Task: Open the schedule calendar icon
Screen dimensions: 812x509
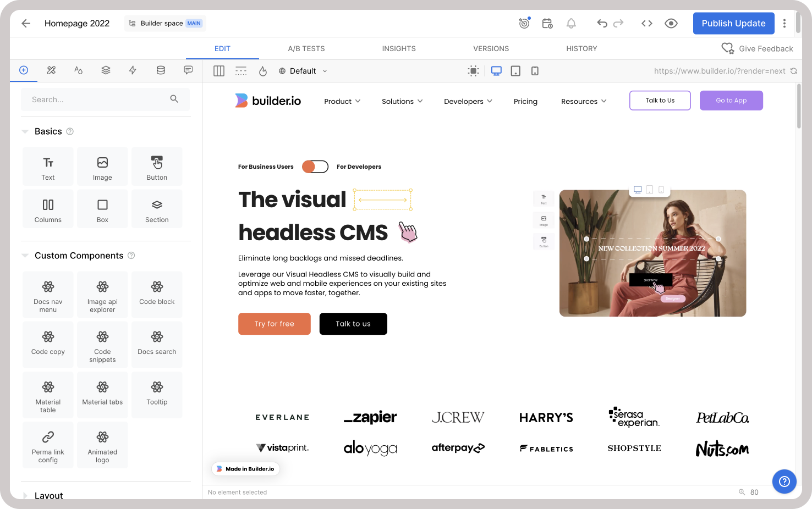Action: pyautogui.click(x=547, y=23)
